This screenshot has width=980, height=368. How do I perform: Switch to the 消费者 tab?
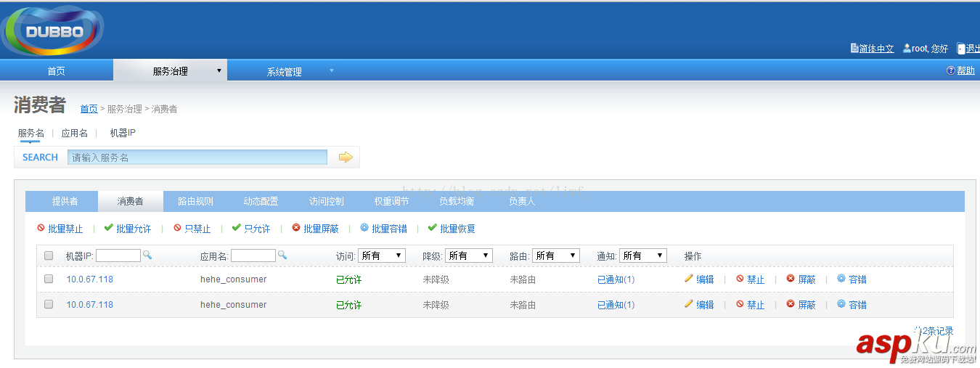pyautogui.click(x=130, y=201)
